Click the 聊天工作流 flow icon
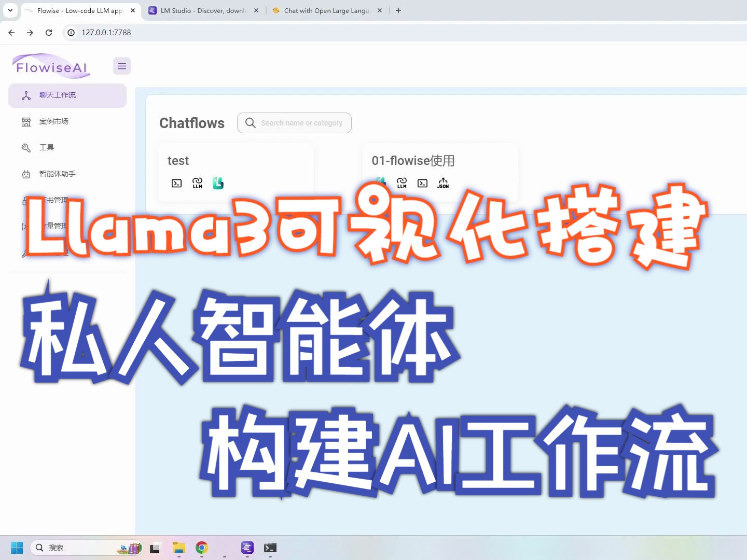Viewport: 747px width, 560px height. tap(26, 95)
